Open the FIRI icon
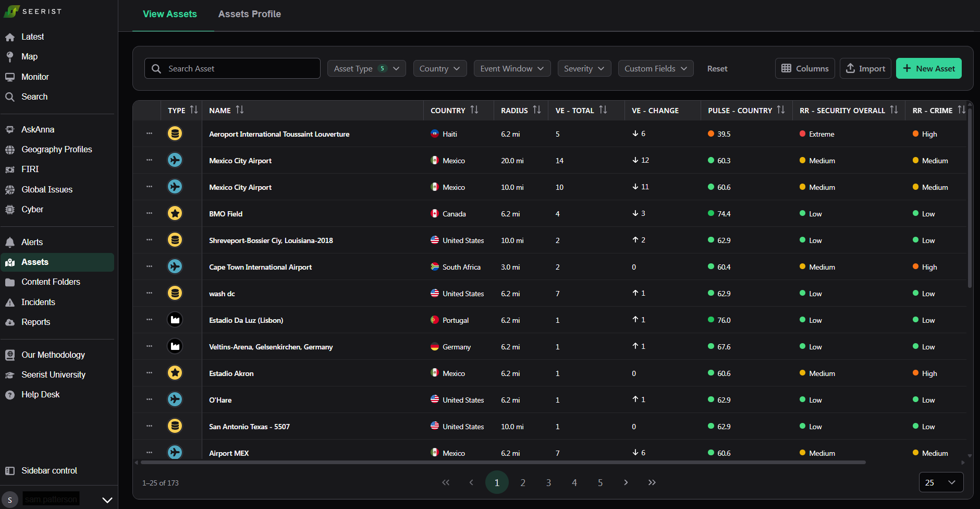Viewport: 980px width, 509px height. coord(10,169)
